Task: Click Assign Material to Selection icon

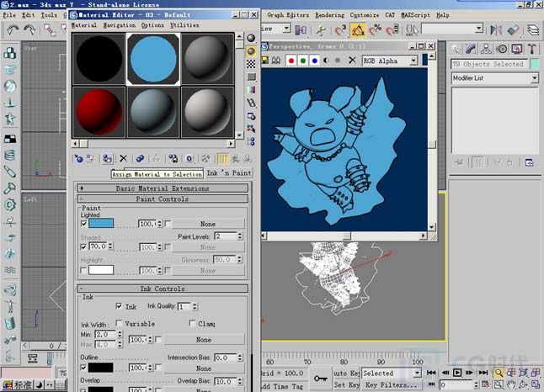Action: pyautogui.click(x=107, y=159)
